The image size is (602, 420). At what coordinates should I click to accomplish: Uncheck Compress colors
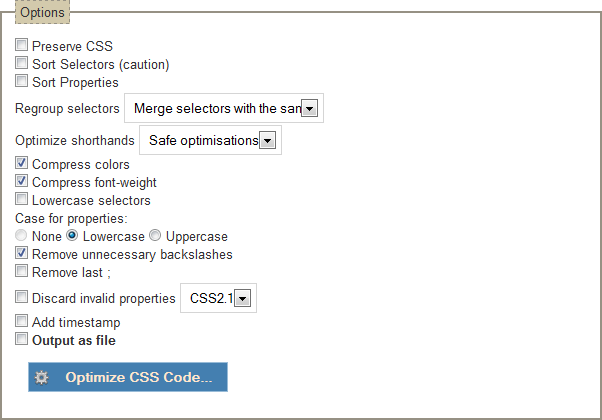(x=22, y=164)
